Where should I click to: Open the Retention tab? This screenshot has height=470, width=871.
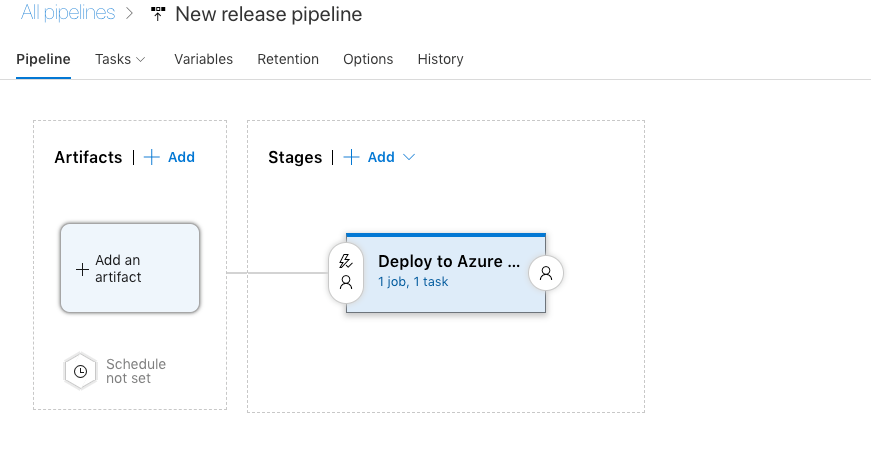click(x=288, y=59)
